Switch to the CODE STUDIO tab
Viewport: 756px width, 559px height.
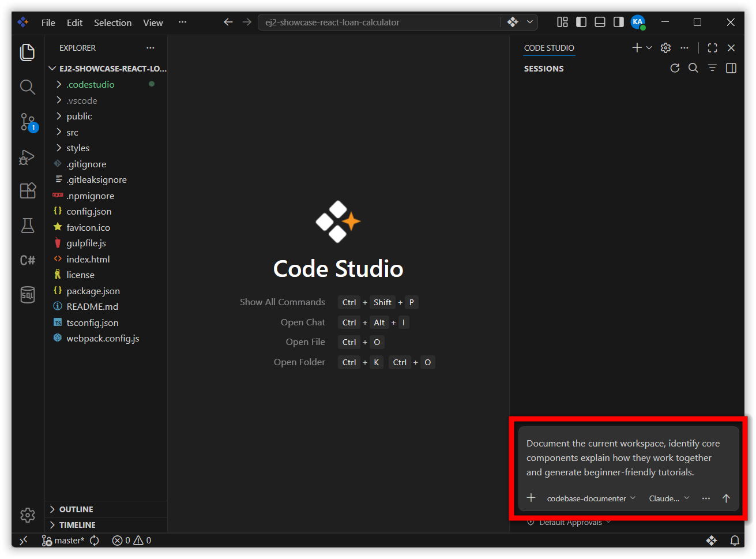[x=549, y=48]
